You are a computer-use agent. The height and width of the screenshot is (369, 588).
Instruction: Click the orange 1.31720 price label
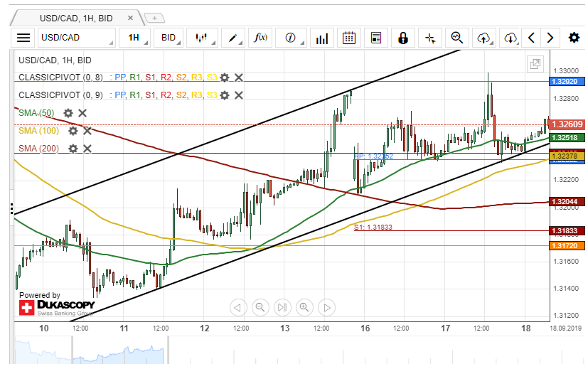point(567,245)
